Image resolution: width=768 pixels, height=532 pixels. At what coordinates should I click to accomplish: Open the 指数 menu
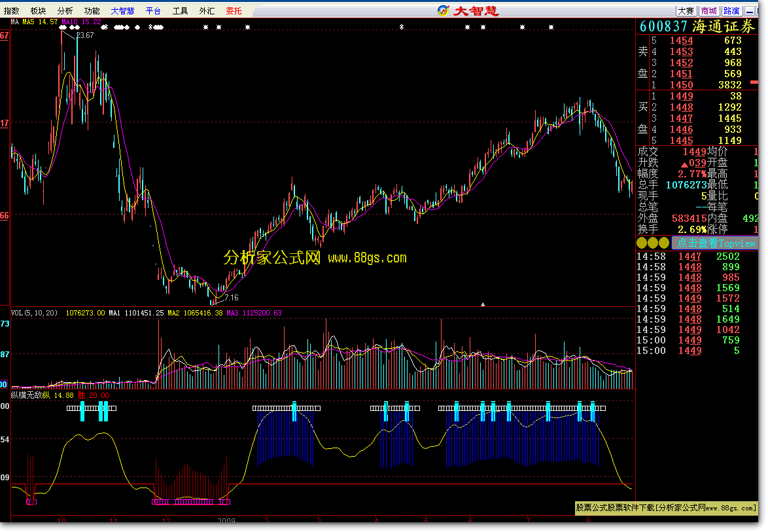(x=12, y=10)
